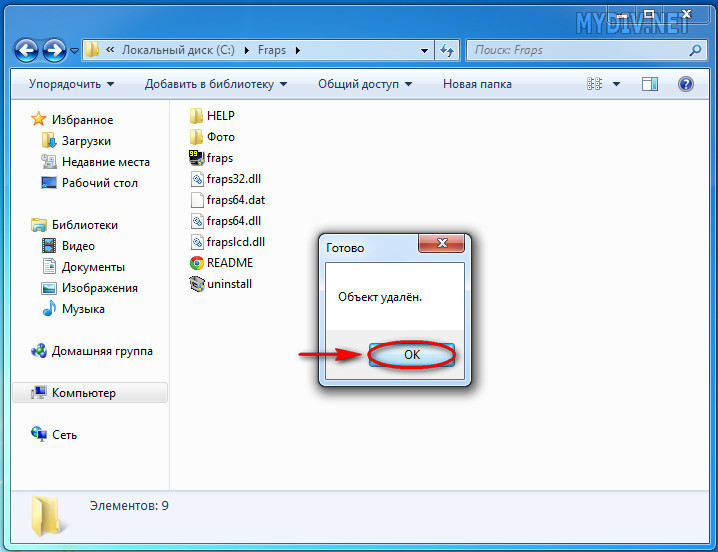Select fraps64.dat file
The width and height of the screenshot is (718, 552).
coord(227,200)
